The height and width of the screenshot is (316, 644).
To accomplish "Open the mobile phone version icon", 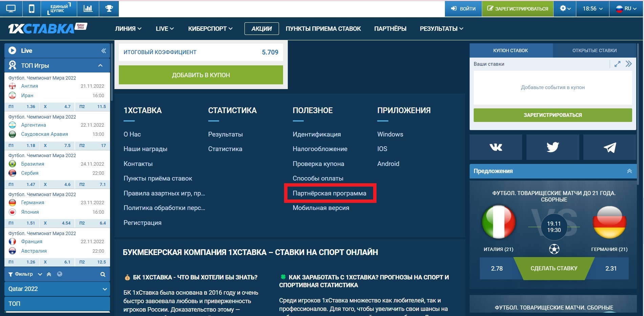I will tap(31, 8).
